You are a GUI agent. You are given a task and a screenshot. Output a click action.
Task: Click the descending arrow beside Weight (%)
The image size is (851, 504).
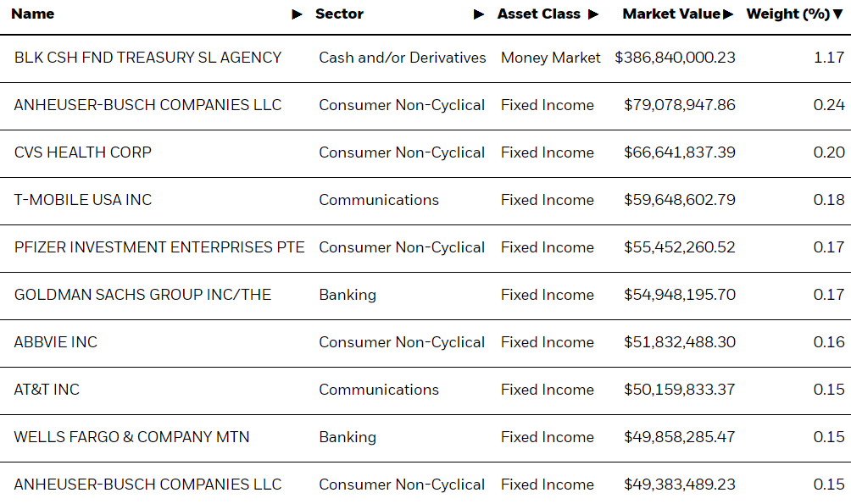click(838, 14)
